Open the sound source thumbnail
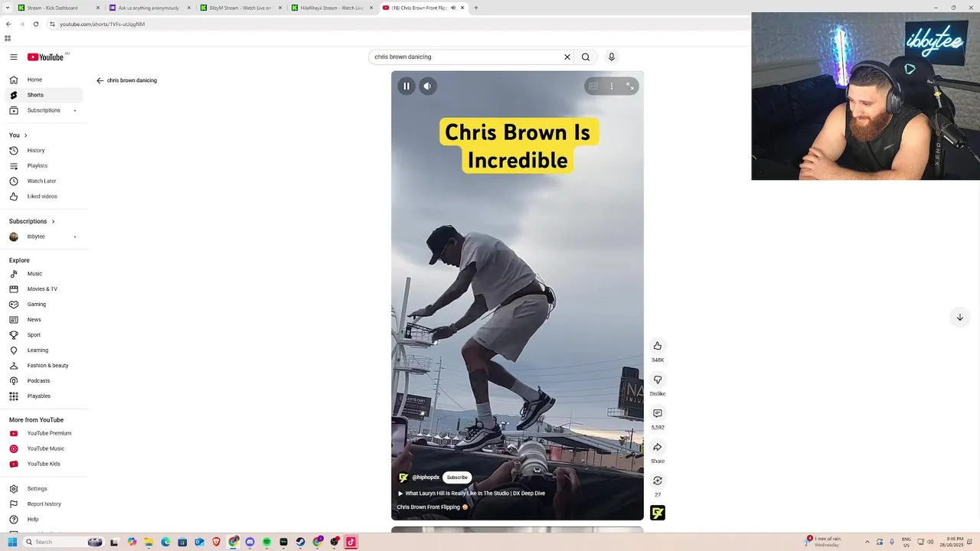The height and width of the screenshot is (551, 980). click(658, 513)
